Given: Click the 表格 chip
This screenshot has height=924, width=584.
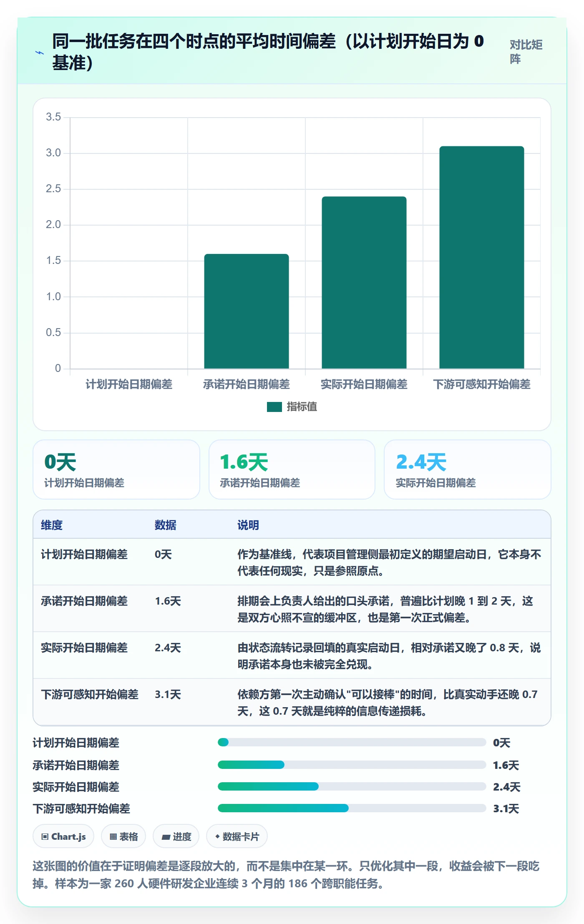Looking at the screenshot, I should tap(123, 836).
